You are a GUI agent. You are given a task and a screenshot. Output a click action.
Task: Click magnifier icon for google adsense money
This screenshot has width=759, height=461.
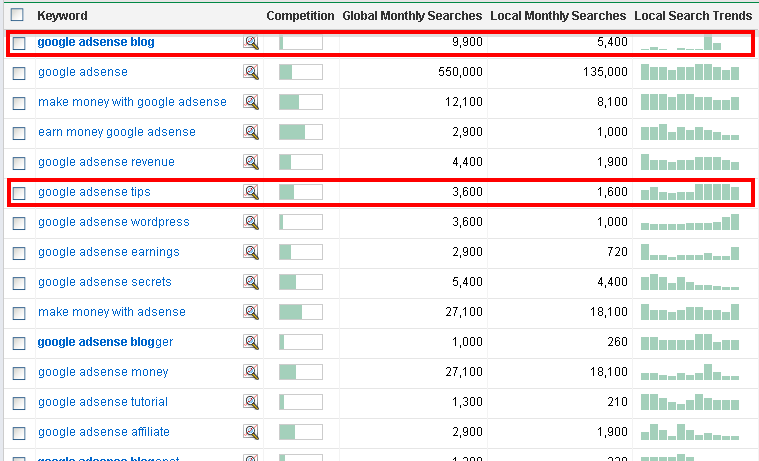tap(251, 372)
